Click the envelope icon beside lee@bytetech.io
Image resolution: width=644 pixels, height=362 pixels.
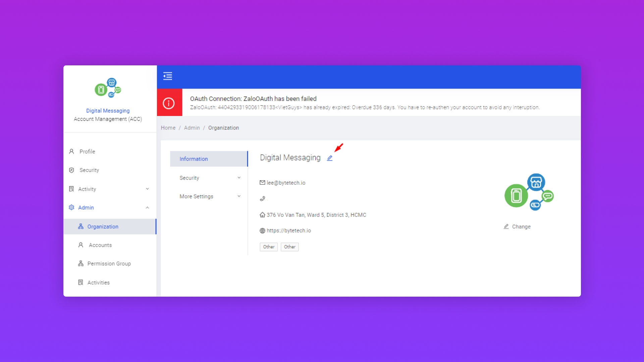coord(262,183)
